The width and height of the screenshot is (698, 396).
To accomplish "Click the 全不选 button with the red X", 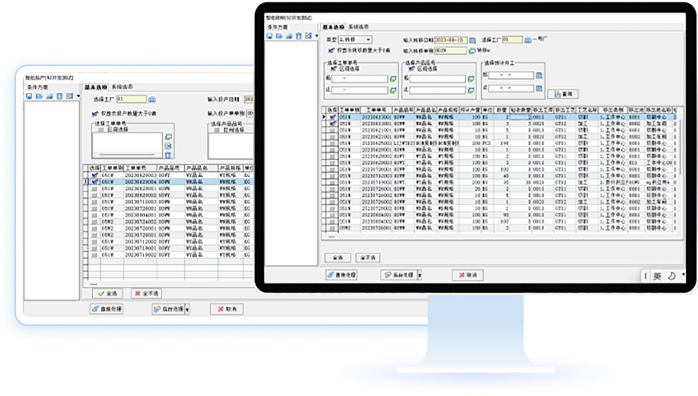I will 146,294.
